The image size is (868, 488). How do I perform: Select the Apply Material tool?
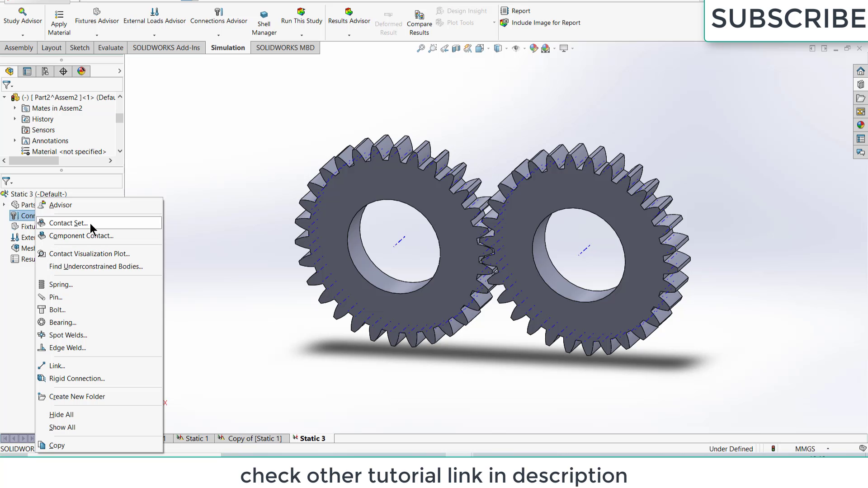pos(58,21)
